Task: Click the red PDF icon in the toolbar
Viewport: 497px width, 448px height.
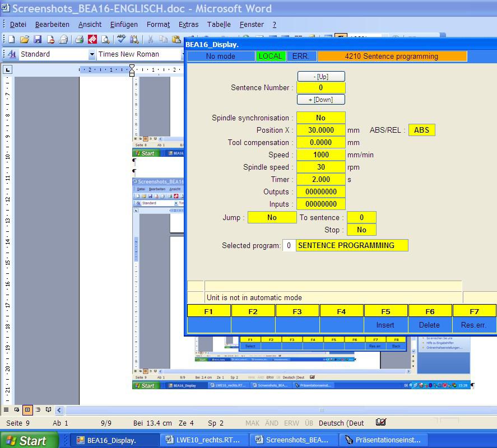Action: click(92, 39)
